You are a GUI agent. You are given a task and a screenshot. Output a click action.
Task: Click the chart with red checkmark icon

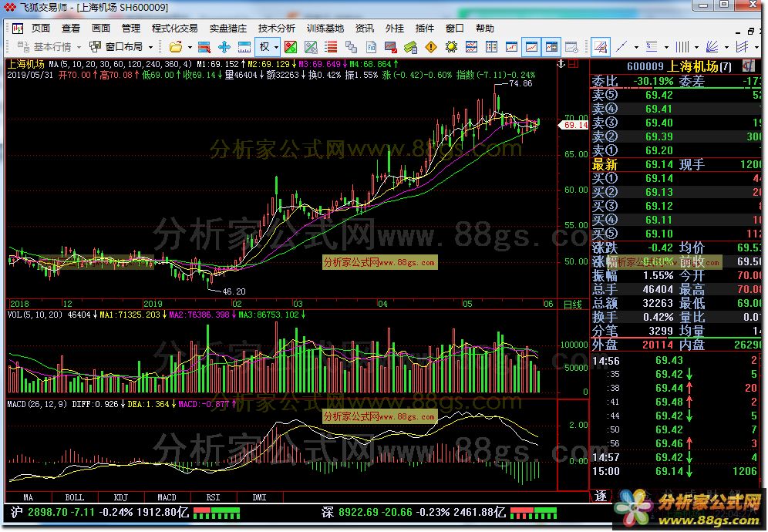[x=390, y=47]
